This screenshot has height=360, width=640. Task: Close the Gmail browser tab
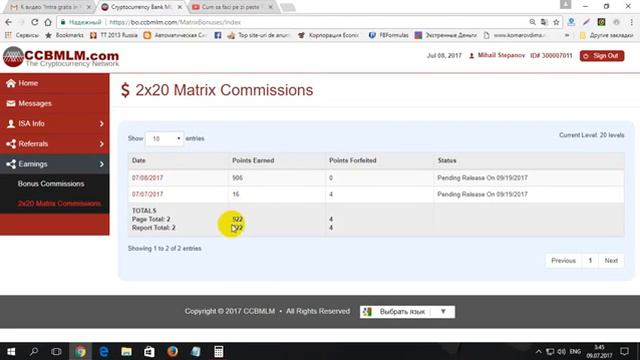click(x=89, y=7)
